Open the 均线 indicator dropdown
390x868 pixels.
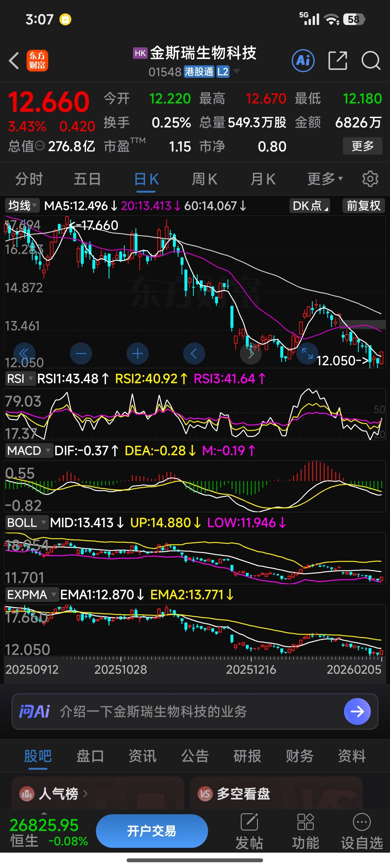click(x=22, y=205)
